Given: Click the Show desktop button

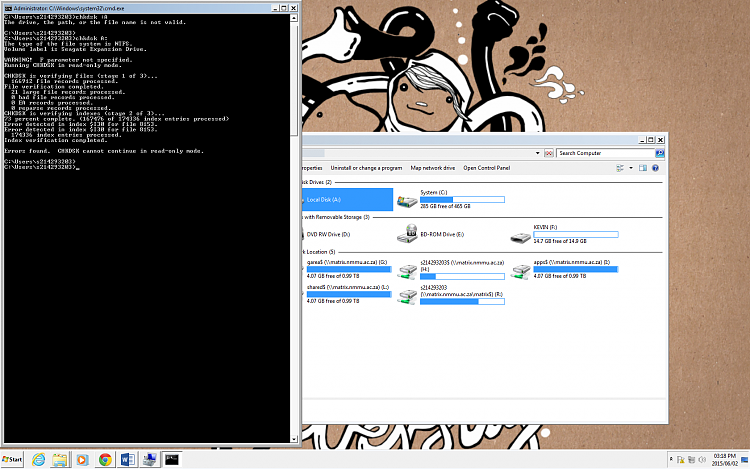Looking at the screenshot, I should pos(744,460).
